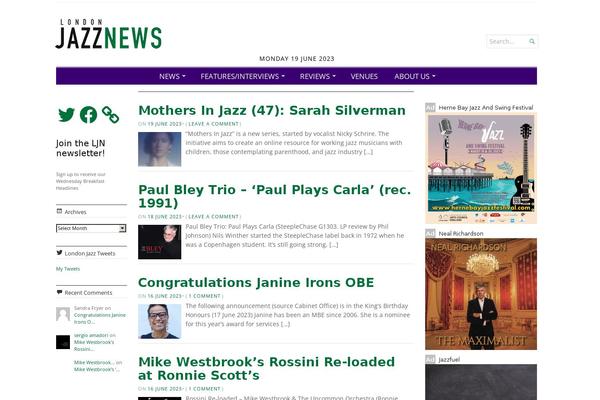Screen dimensions: 600x400
Task: Click the Join the LJN newsletter heading
Action: (x=80, y=148)
